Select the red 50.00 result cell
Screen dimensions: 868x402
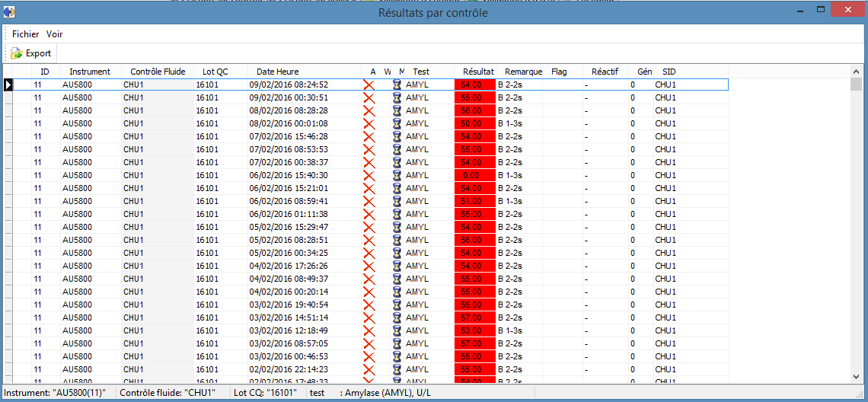[475, 123]
